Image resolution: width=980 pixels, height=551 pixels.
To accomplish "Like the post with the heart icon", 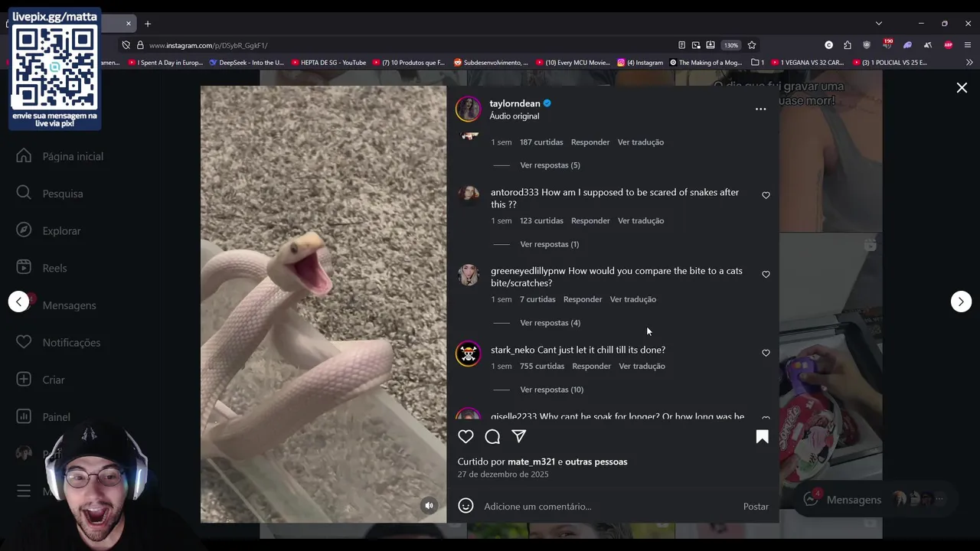I will pos(465,436).
